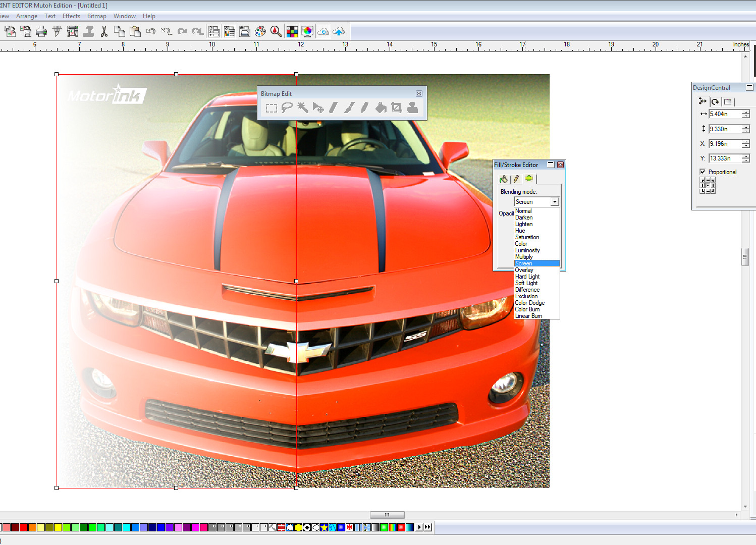Minimize the DesignCentral panel

(x=749, y=87)
